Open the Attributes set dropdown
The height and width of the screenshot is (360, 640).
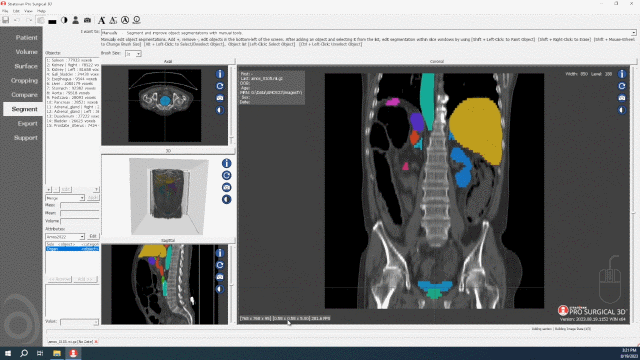[65, 237]
